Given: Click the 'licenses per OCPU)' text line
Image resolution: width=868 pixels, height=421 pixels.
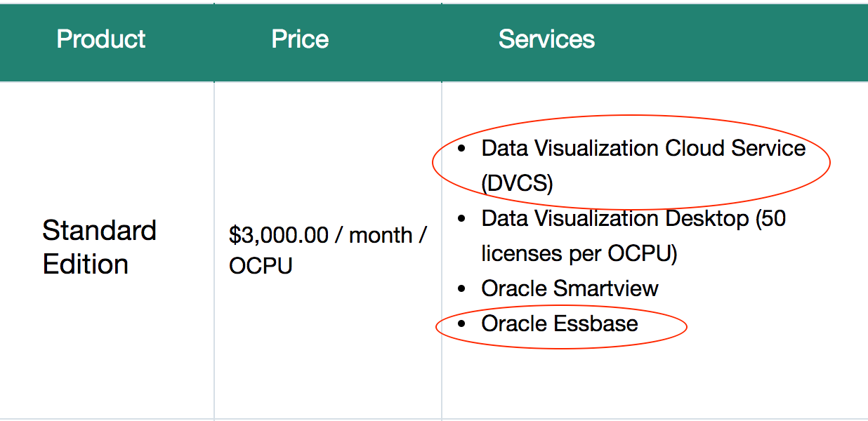Looking at the screenshot, I should (579, 254).
